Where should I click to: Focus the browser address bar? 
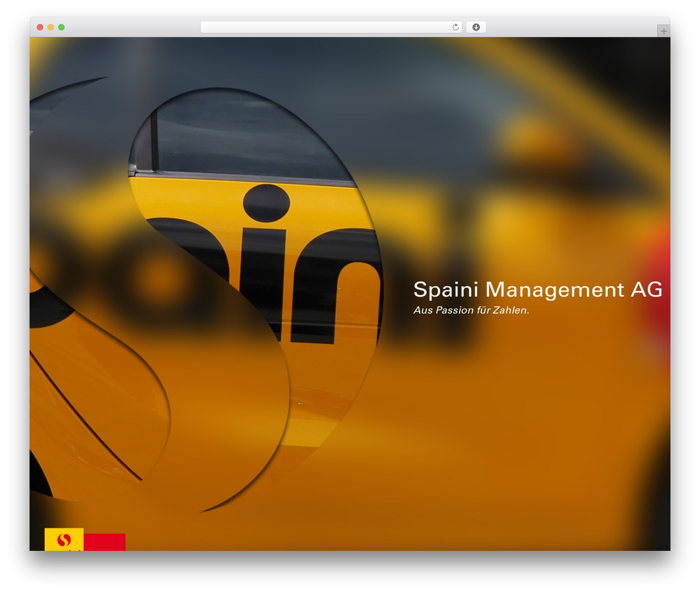[x=331, y=27]
